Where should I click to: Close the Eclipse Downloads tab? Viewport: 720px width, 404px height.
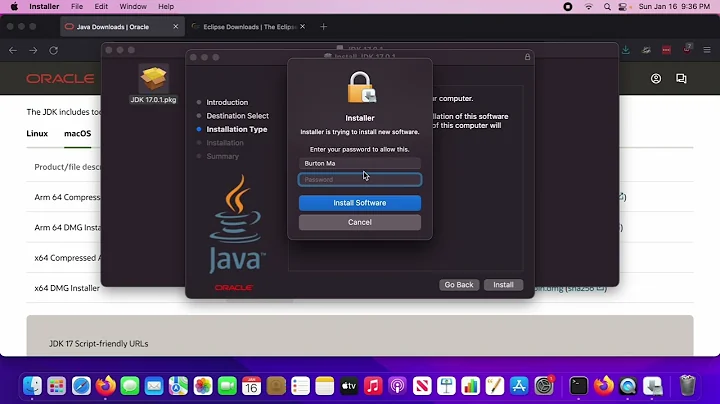[x=302, y=27]
